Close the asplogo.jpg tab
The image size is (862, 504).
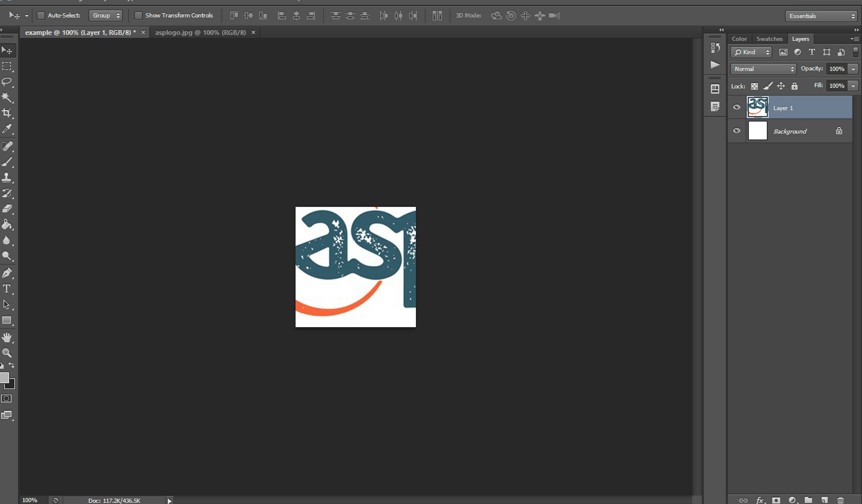(253, 32)
